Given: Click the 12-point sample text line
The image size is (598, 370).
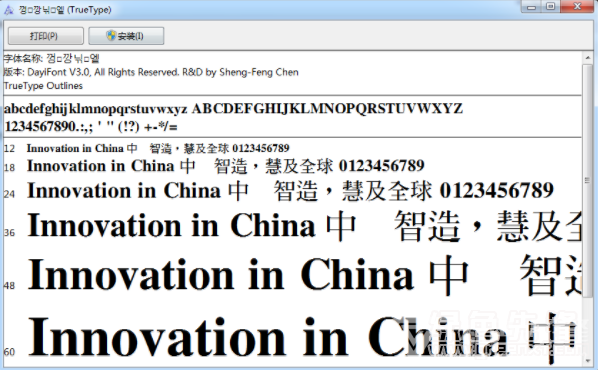Looking at the screenshot, I should tap(158, 148).
